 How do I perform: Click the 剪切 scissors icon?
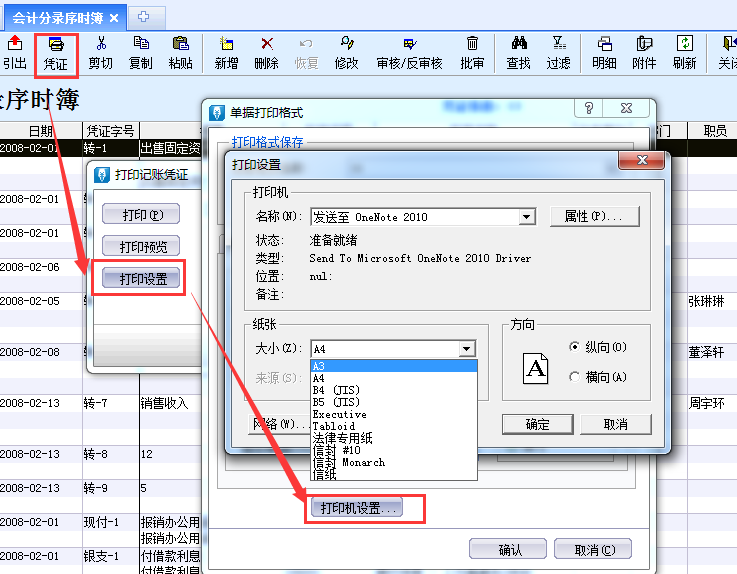point(100,44)
